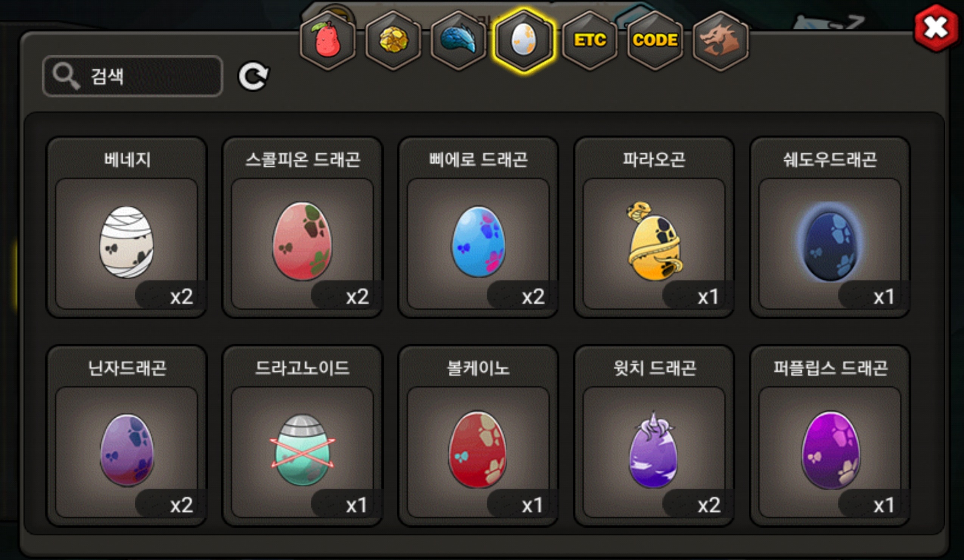Pick the red 볼케이노 egg
Image resolution: width=964 pixels, height=560 pixels.
point(478,436)
